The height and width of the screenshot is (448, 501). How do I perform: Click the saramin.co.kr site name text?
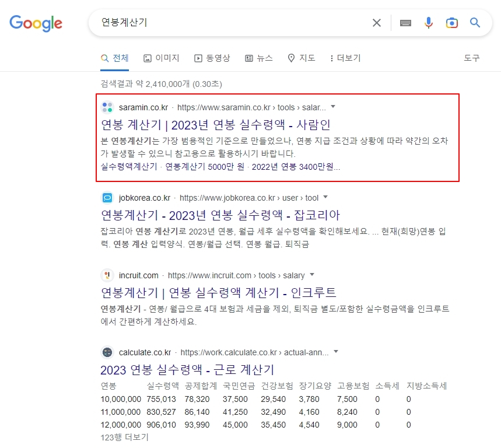pos(143,108)
